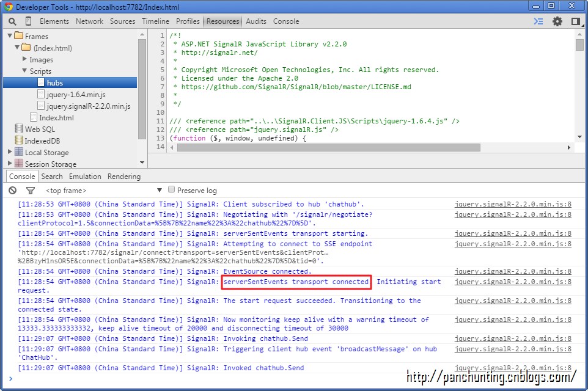Open source link for 'start request succeeded' log
Viewport: 588px width, 391px height.
513,301
